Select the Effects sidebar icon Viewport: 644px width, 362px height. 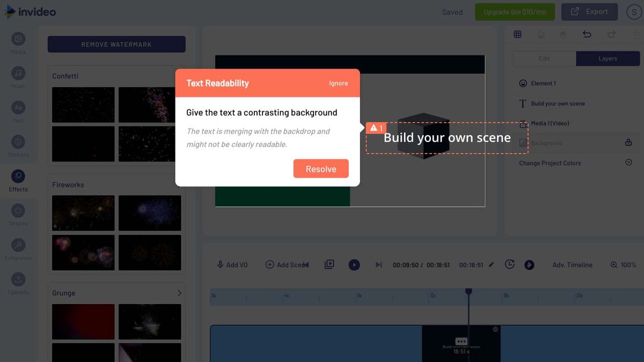coord(18,176)
